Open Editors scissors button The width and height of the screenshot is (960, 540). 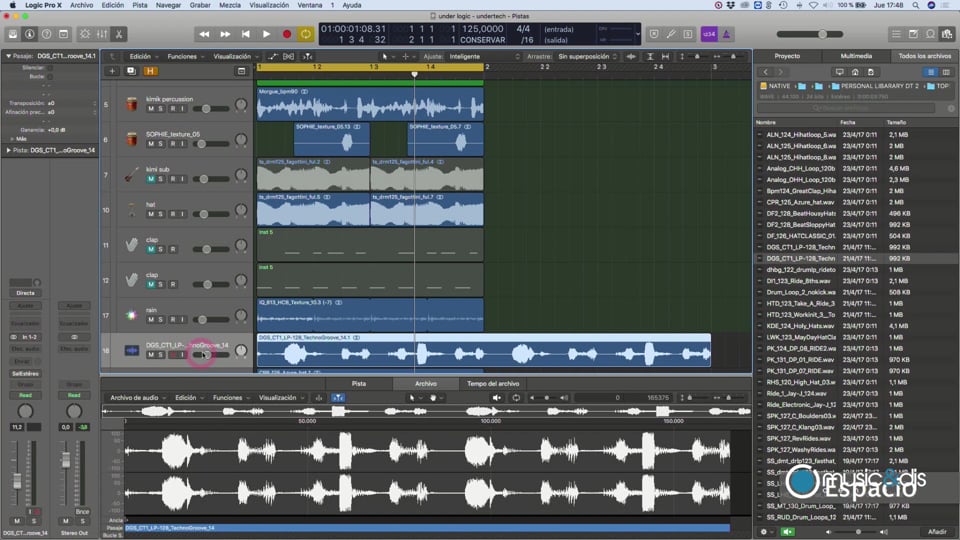click(x=119, y=34)
